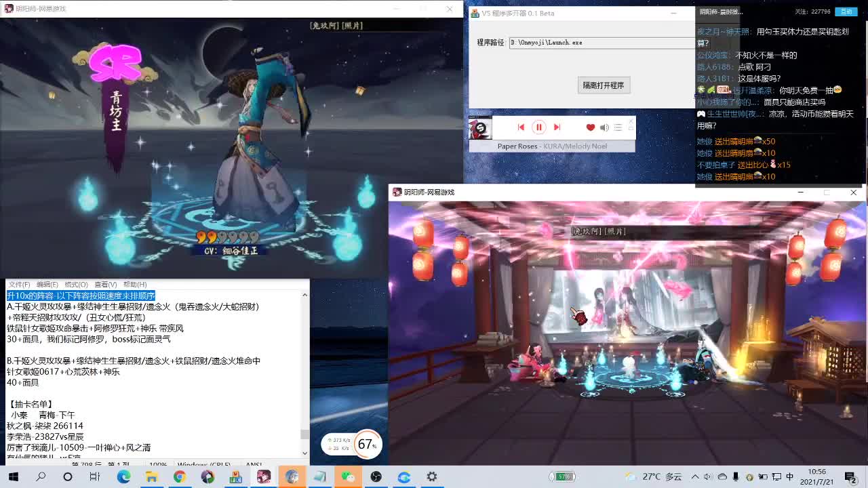This screenshot has height=488, width=868.
Task: Click the 67% floating speed monitor widget
Action: (x=351, y=444)
